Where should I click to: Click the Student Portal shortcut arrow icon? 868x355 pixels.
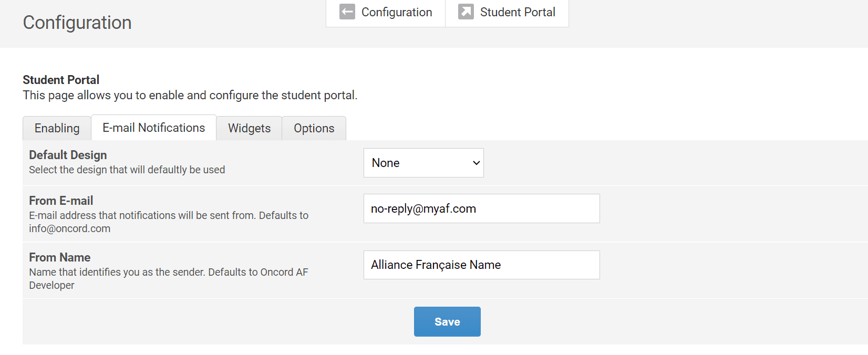[x=466, y=12]
